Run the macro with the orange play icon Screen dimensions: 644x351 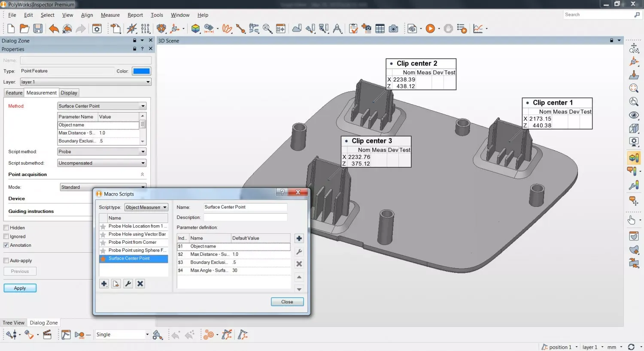point(430,28)
